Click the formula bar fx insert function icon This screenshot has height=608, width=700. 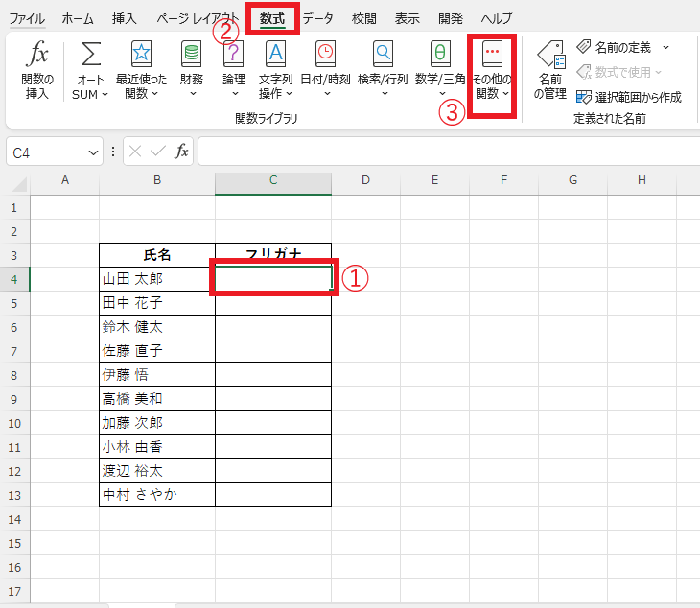point(181,152)
